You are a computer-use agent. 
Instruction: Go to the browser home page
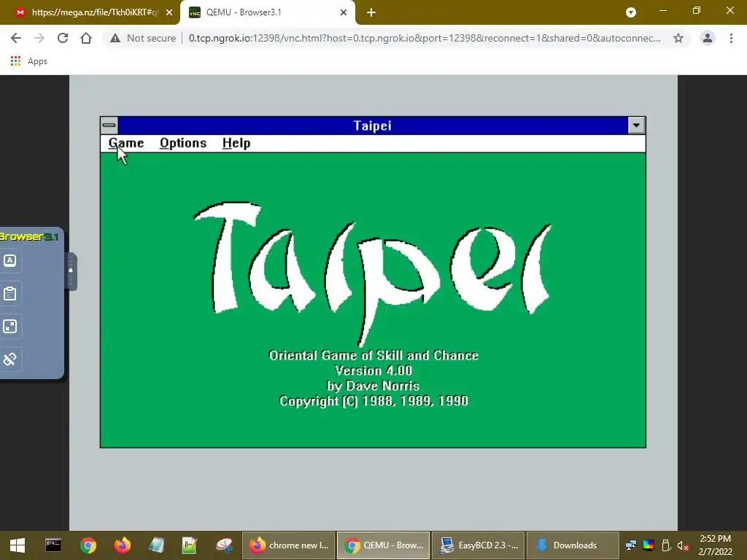[x=86, y=38]
